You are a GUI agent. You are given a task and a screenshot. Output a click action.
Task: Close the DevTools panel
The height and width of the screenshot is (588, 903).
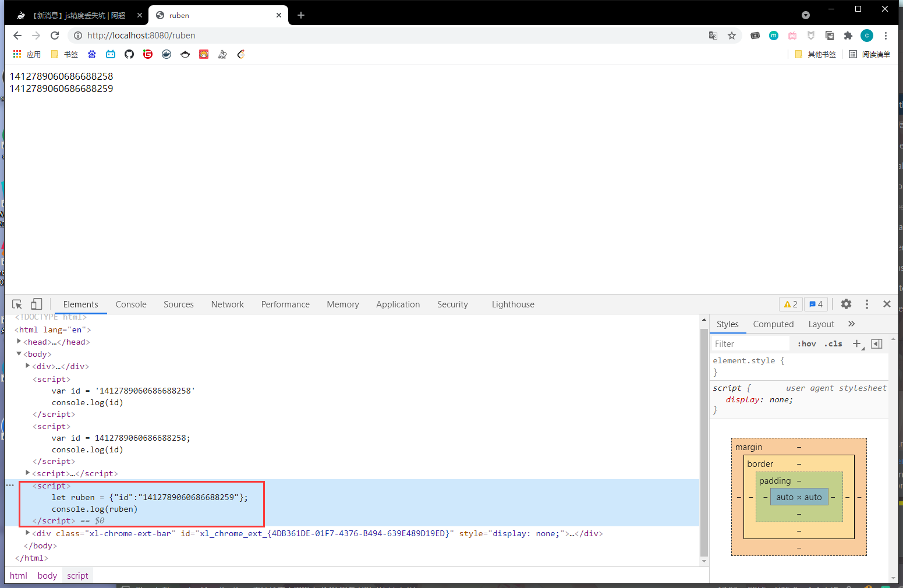[x=887, y=304]
